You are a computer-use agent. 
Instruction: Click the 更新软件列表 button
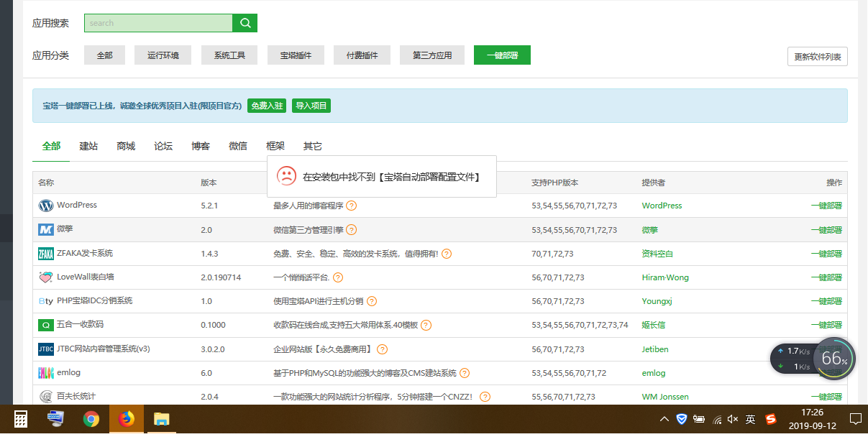pos(818,57)
